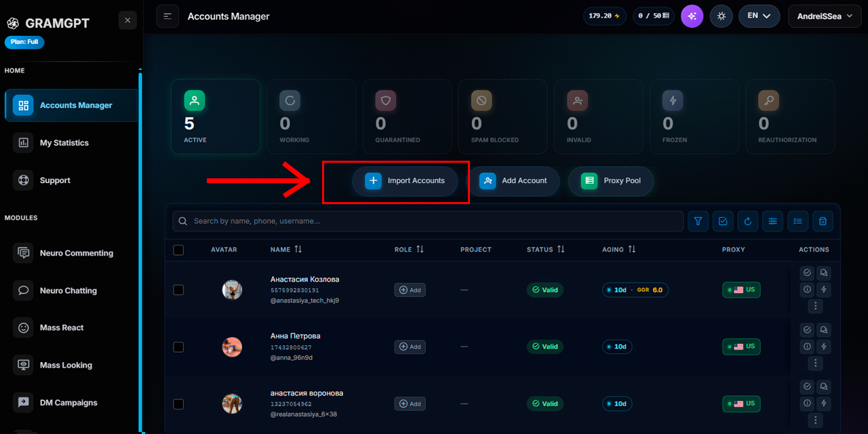Image resolution: width=868 pixels, height=434 pixels.
Task: Click lightning action for Анна Петрова
Action: [x=824, y=347]
